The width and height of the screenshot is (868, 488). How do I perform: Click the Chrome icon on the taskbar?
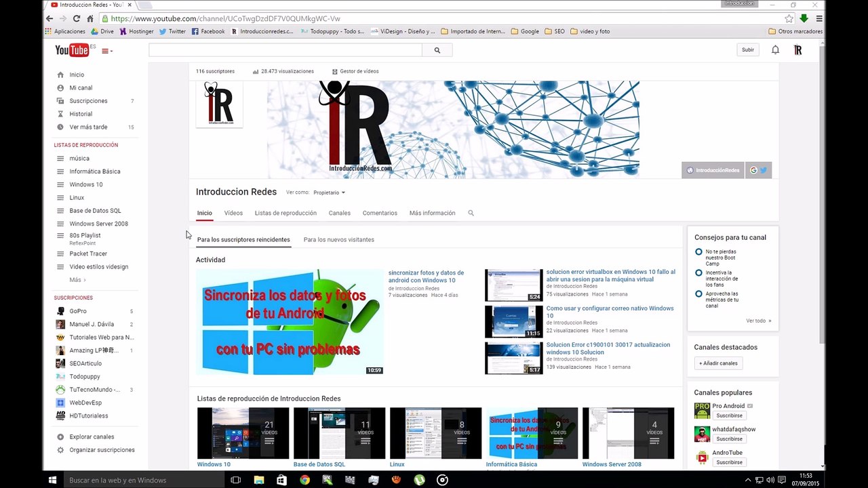pos(304,480)
